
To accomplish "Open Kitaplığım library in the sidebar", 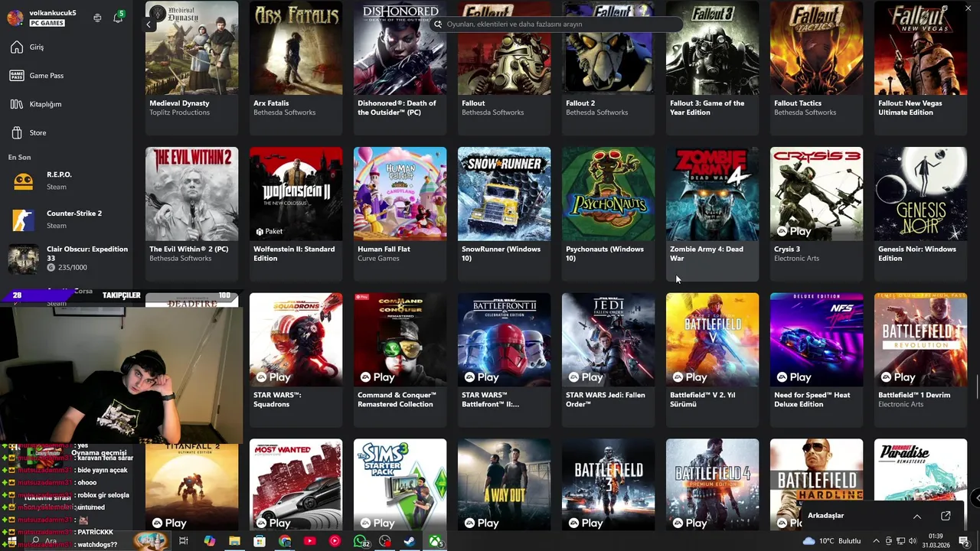I will click(x=67, y=104).
